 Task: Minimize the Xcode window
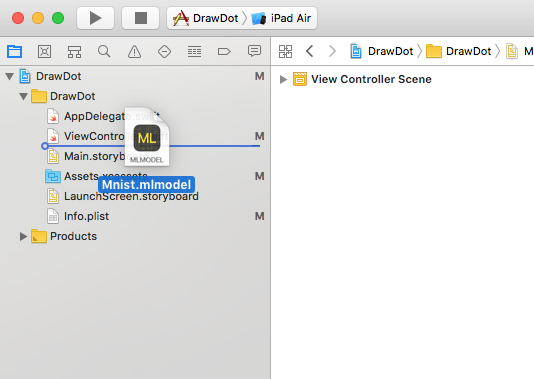pyautogui.click(x=38, y=18)
